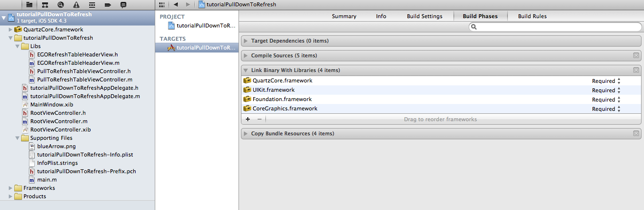Screen dimensions: 644x210
Task: Go back with the left arrow
Action: pos(175,4)
